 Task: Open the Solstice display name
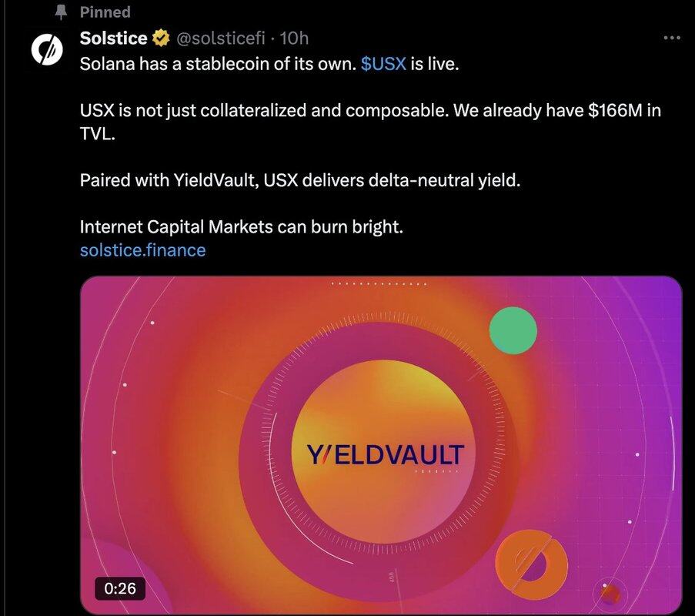point(114,38)
